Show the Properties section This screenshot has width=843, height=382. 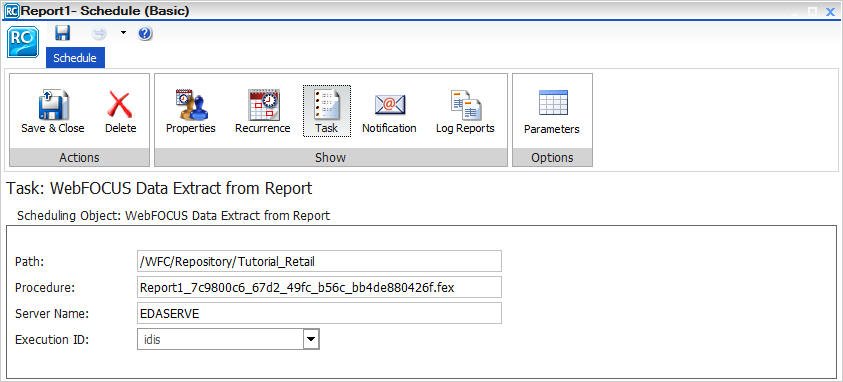(x=191, y=112)
